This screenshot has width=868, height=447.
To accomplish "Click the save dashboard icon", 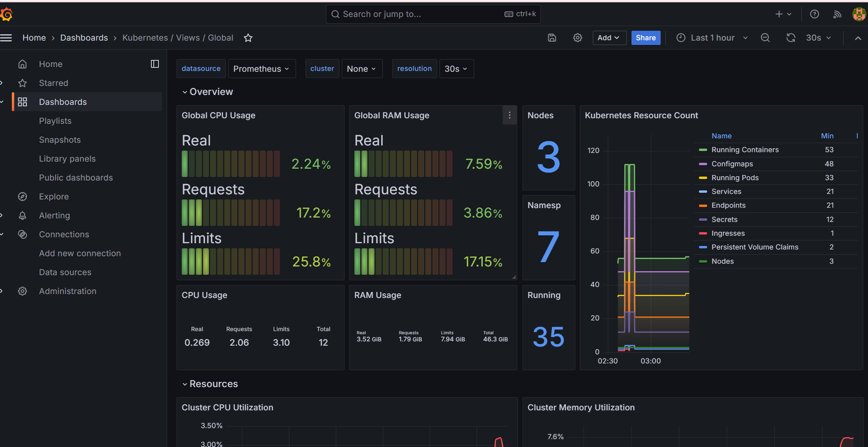I will pos(552,38).
